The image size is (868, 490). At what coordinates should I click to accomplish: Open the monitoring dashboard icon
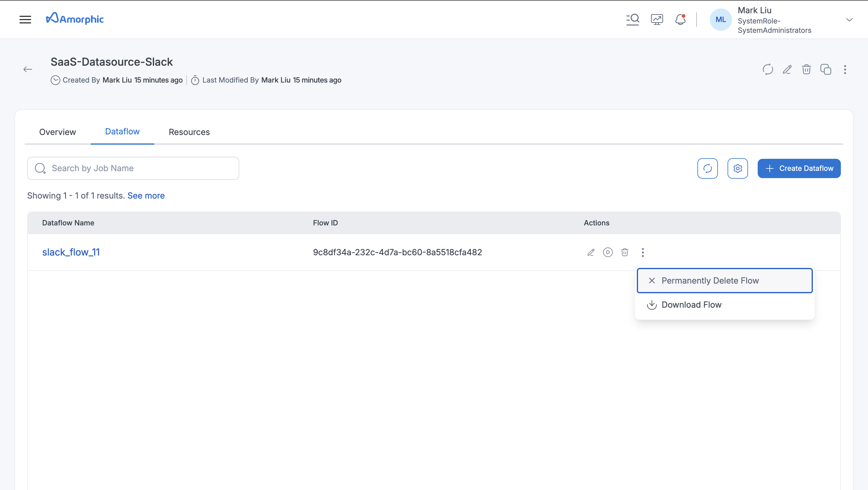tap(657, 20)
